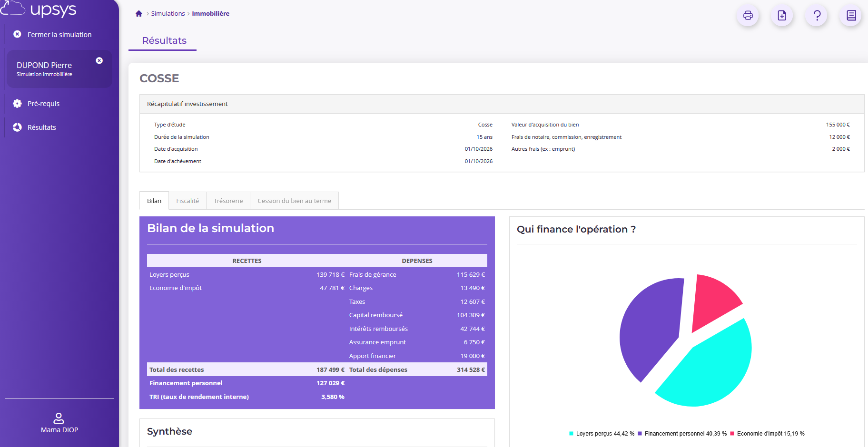Image resolution: width=868 pixels, height=447 pixels.
Task: Switch to the Fiscalité tab
Action: click(187, 201)
